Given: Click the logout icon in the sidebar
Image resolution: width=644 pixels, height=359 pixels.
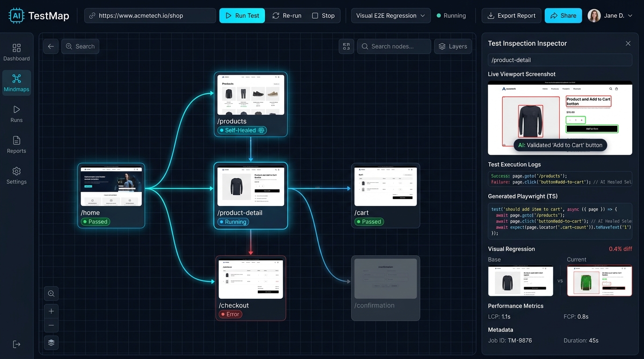Looking at the screenshot, I should coord(16,344).
